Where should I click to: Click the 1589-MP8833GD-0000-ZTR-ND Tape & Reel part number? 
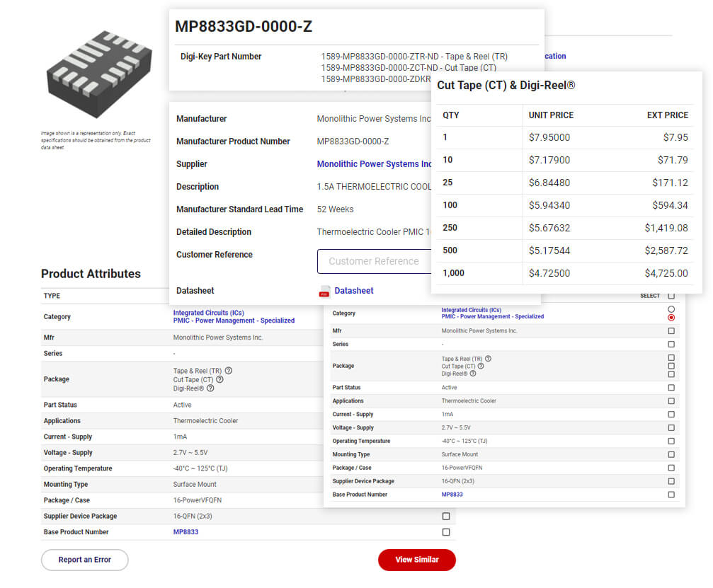point(414,57)
